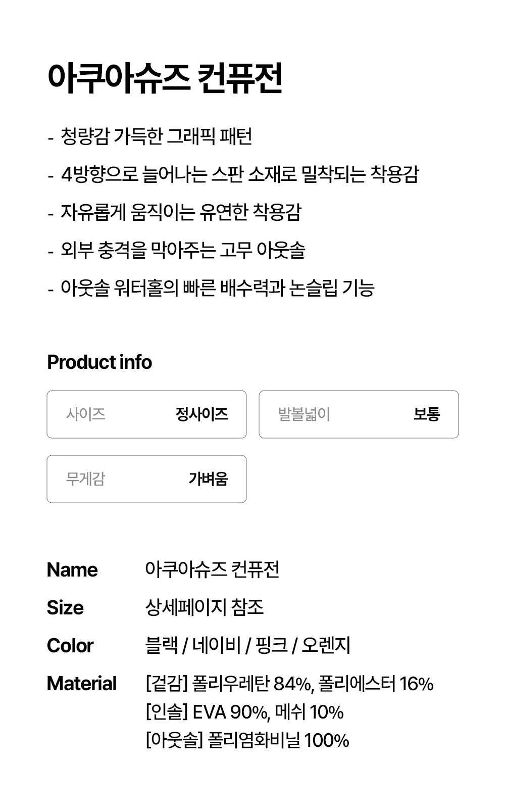505x812 pixels.
Task: Select the 발볼넓이 보통 info box
Action: (x=359, y=414)
